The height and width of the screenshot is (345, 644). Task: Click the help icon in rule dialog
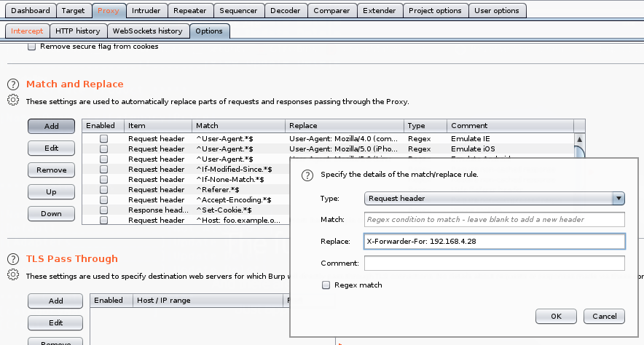(x=307, y=175)
